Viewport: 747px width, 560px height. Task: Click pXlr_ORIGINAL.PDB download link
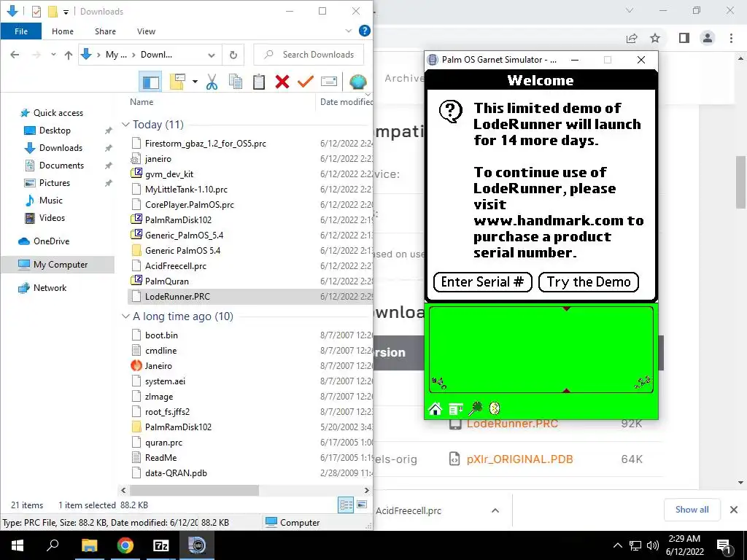click(x=519, y=459)
